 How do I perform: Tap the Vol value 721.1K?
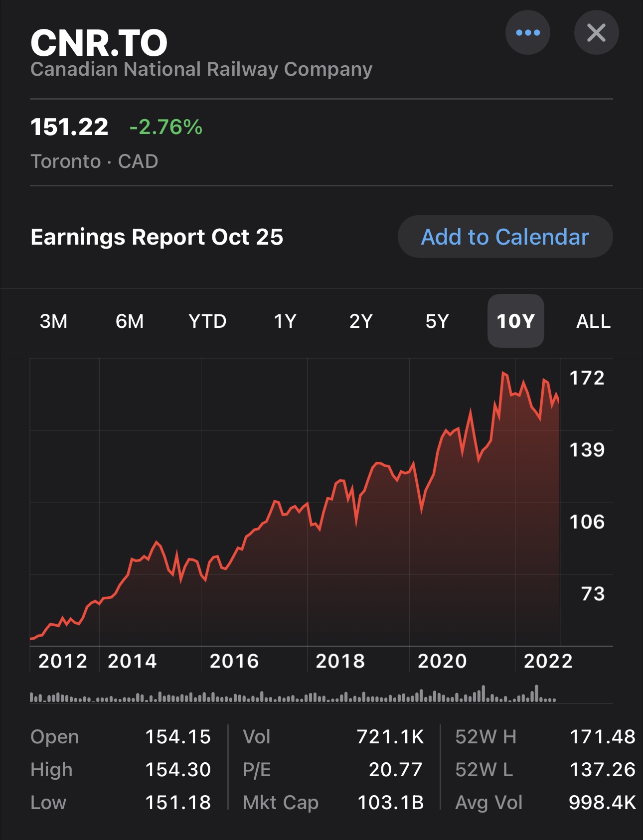tap(390, 737)
